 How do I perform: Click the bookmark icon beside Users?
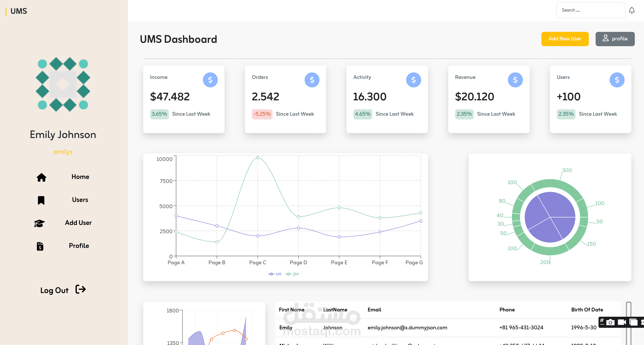pos(41,200)
